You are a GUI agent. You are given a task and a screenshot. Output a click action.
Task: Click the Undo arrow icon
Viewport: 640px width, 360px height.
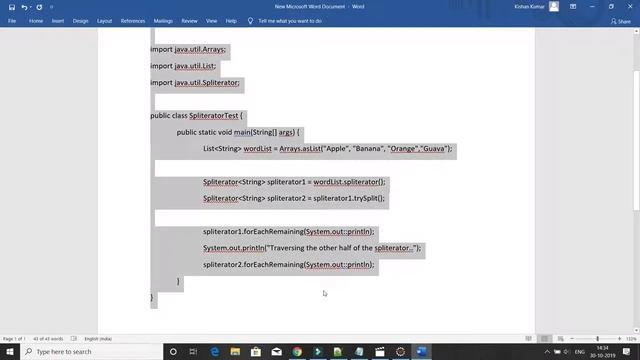click(24, 7)
